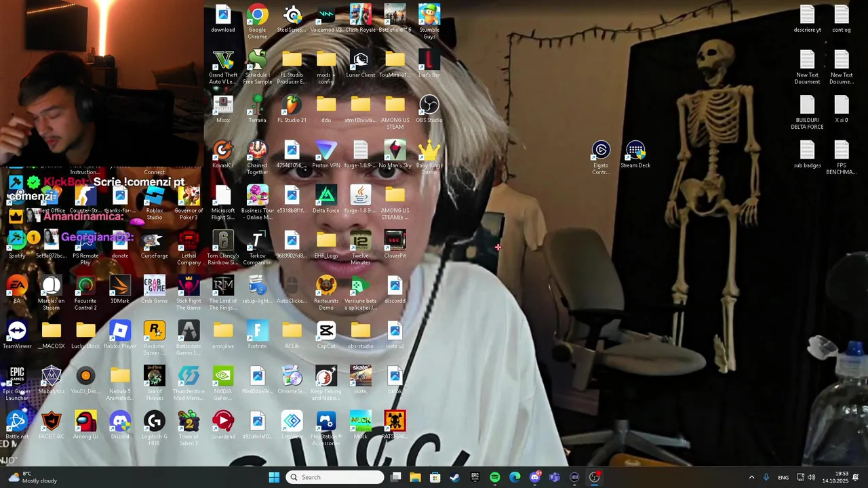Screen dimensions: 868x488
Task: Open the weather widget Mostly cloudy
Action: click(x=34, y=477)
